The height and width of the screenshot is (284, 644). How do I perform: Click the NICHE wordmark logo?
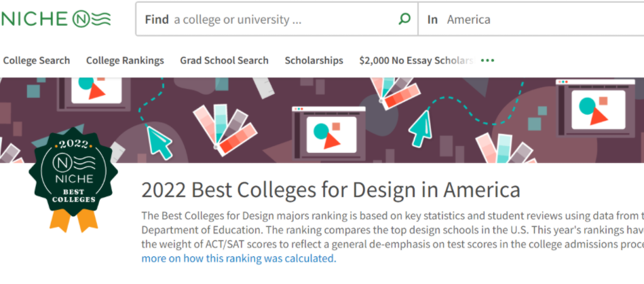click(35, 19)
